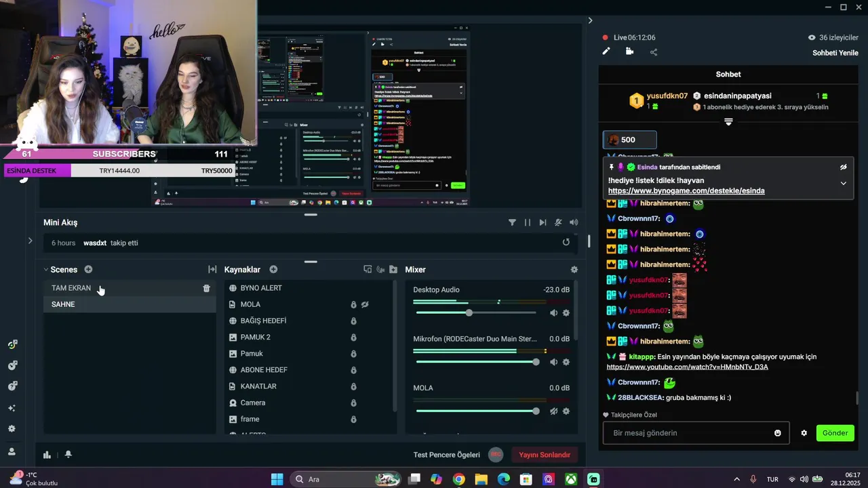Open the clip camera icon in chat header
The height and width of the screenshot is (488, 868).
[x=630, y=52]
